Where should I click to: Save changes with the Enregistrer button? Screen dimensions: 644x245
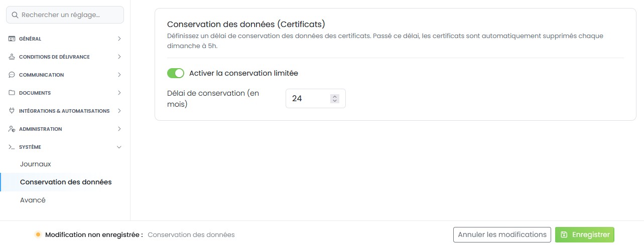[x=585, y=234]
